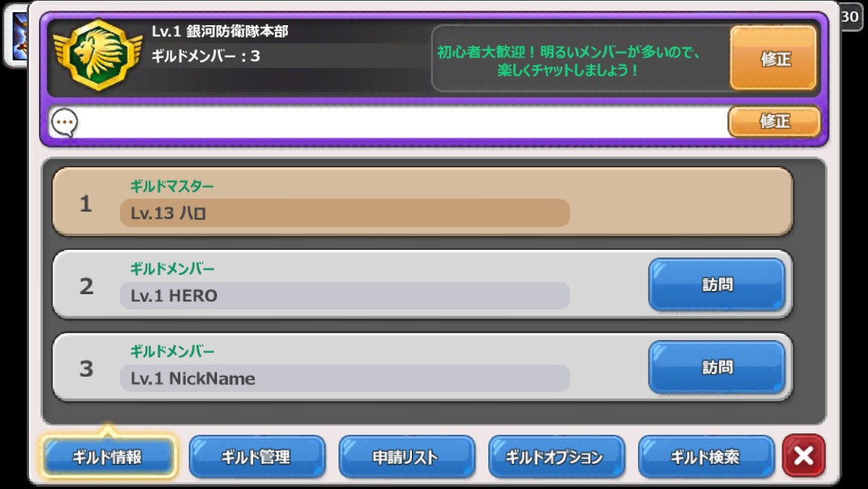The width and height of the screenshot is (868, 489).
Task: Click the green guild welcome message text
Action: coord(569,61)
